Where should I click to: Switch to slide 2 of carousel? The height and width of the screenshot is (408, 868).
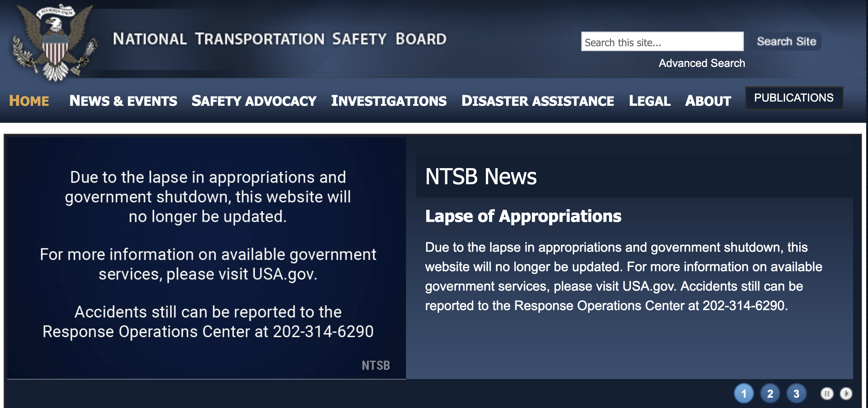pos(770,393)
